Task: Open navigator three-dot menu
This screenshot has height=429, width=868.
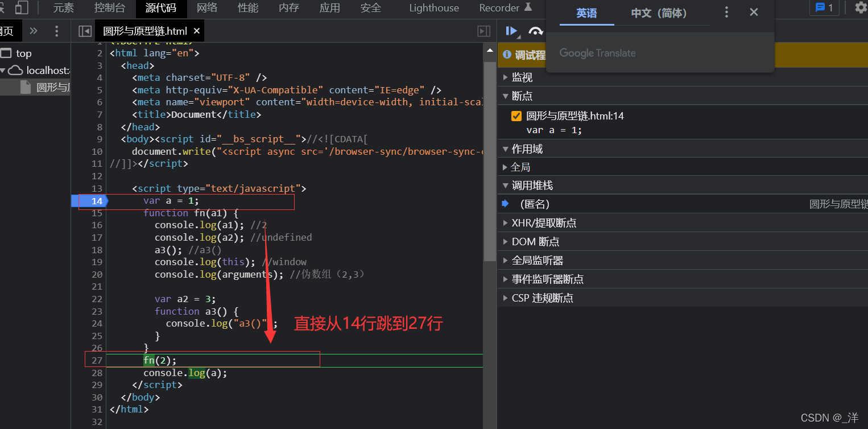Action: pos(56,31)
